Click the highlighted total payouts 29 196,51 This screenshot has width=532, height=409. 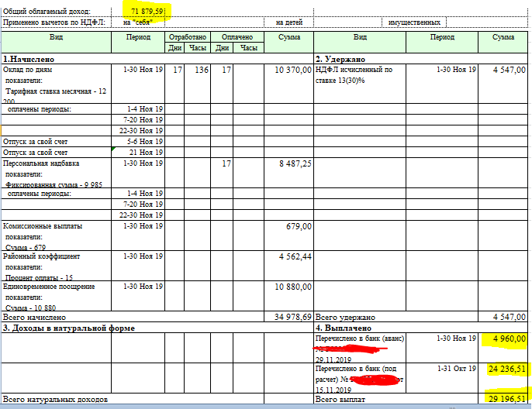508,398
